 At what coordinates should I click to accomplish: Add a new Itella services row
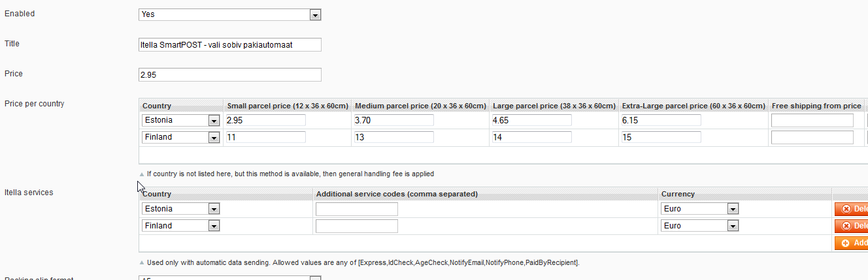(851, 243)
